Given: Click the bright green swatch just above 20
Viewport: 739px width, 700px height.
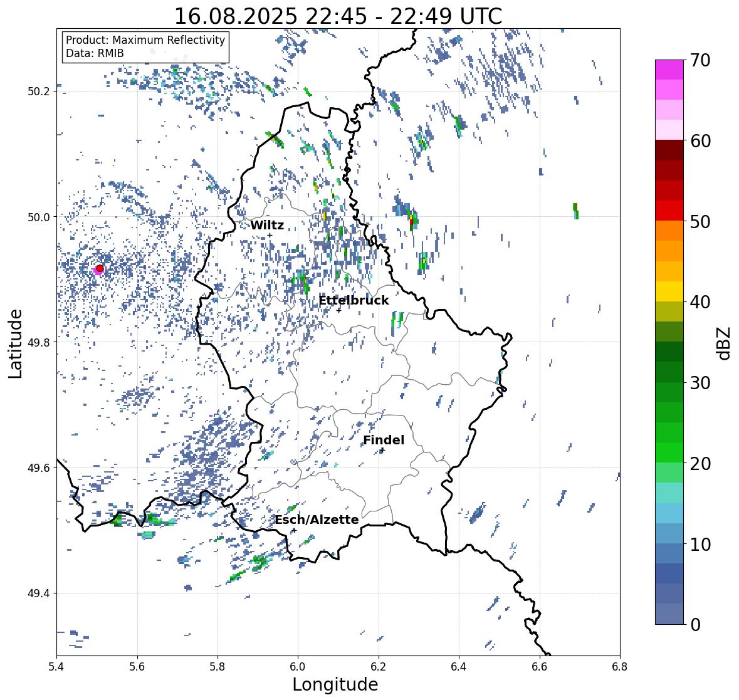Looking at the screenshot, I should pyautogui.click(x=669, y=452).
